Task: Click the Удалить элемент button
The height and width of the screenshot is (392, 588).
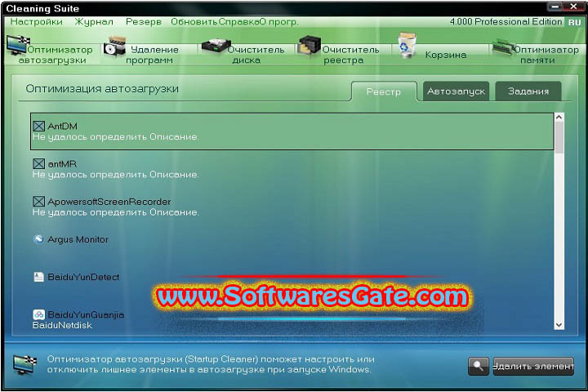Action: (533, 366)
